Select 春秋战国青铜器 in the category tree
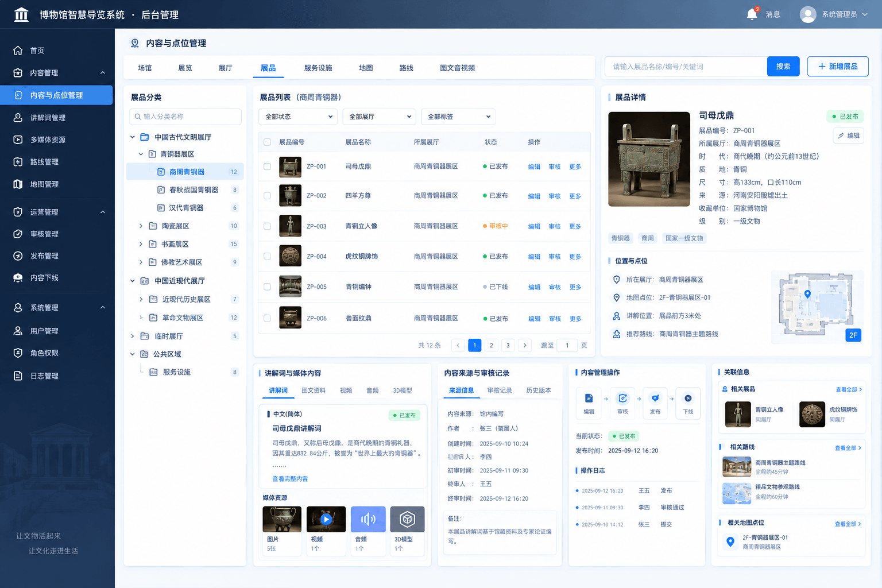882x588 pixels. (x=194, y=190)
